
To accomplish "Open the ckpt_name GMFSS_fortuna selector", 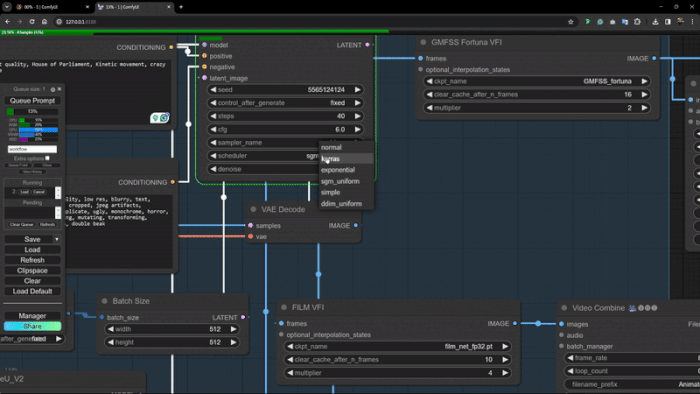I will [x=537, y=81].
